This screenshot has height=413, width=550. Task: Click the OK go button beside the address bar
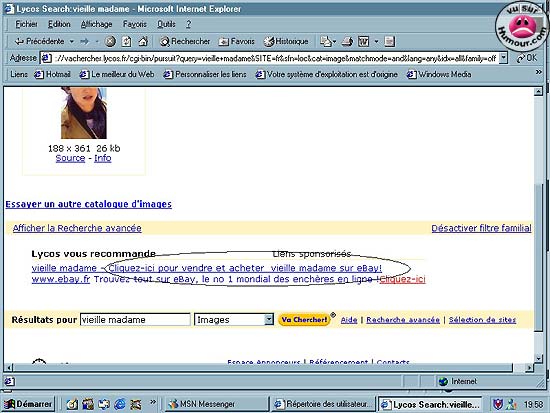tap(527, 58)
